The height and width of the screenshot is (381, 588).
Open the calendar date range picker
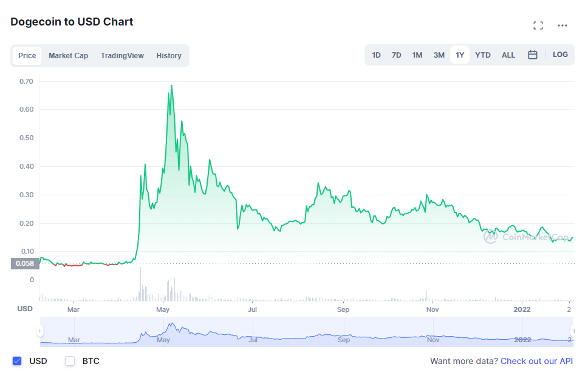(533, 55)
